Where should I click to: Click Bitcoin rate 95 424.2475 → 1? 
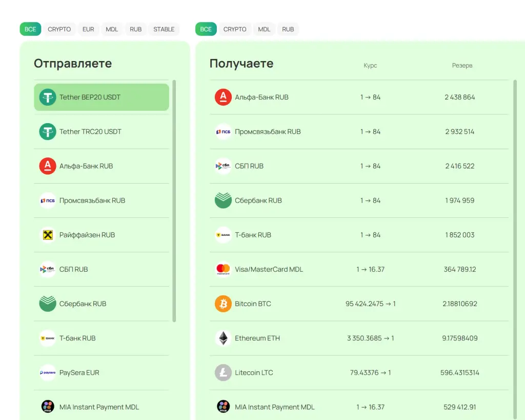click(370, 304)
